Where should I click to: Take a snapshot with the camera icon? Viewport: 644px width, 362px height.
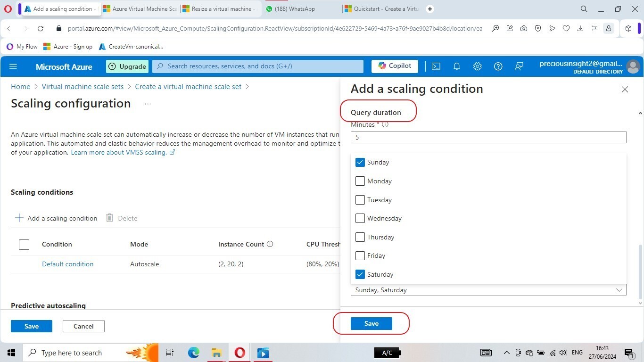coord(524,28)
